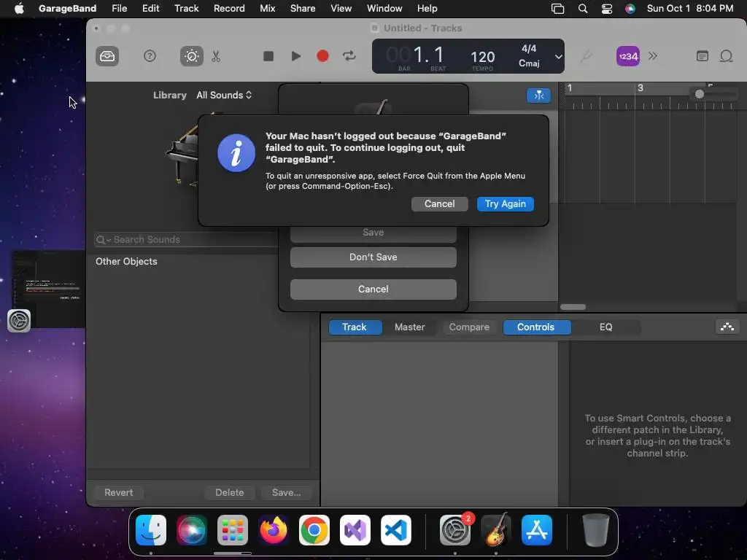Open the Loop Browser icon

[726, 56]
